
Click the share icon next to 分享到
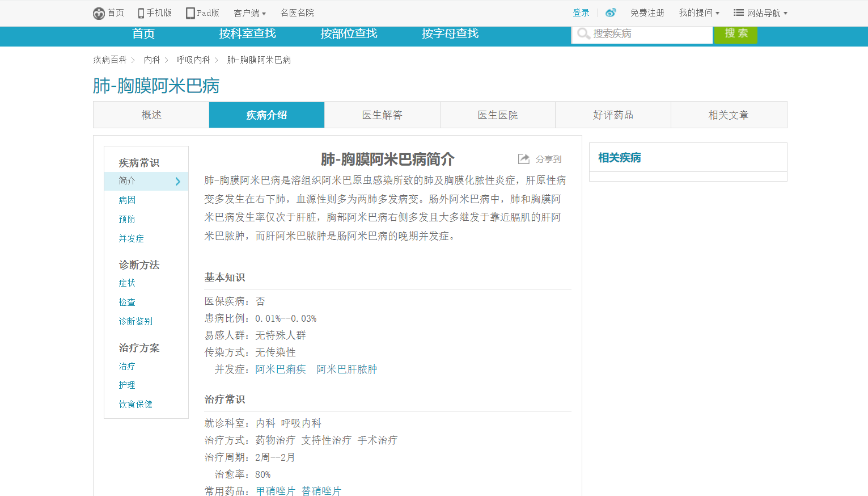pos(524,159)
